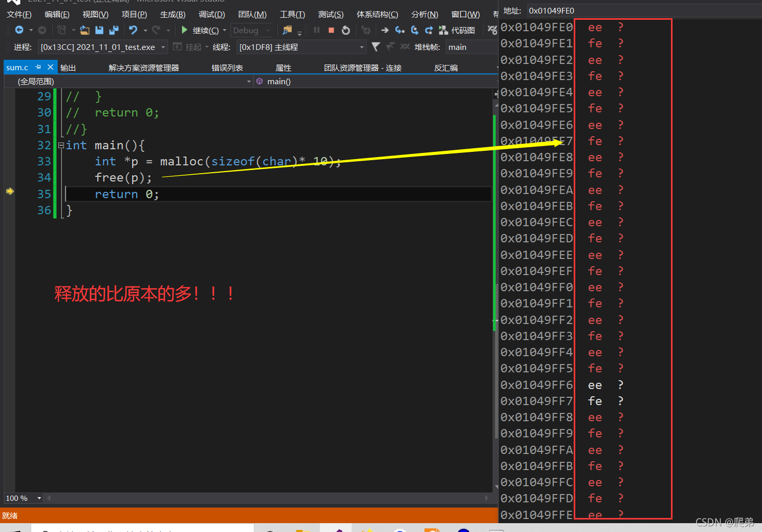
Task: Click the Suspend (挂起) button
Action: click(188, 47)
